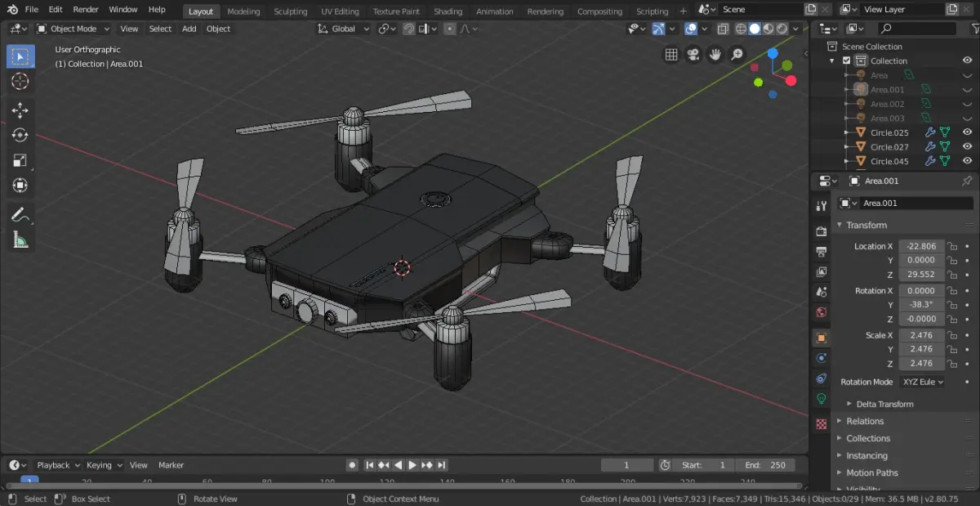
Task: Open the Object Data light properties tab
Action: pyautogui.click(x=822, y=399)
